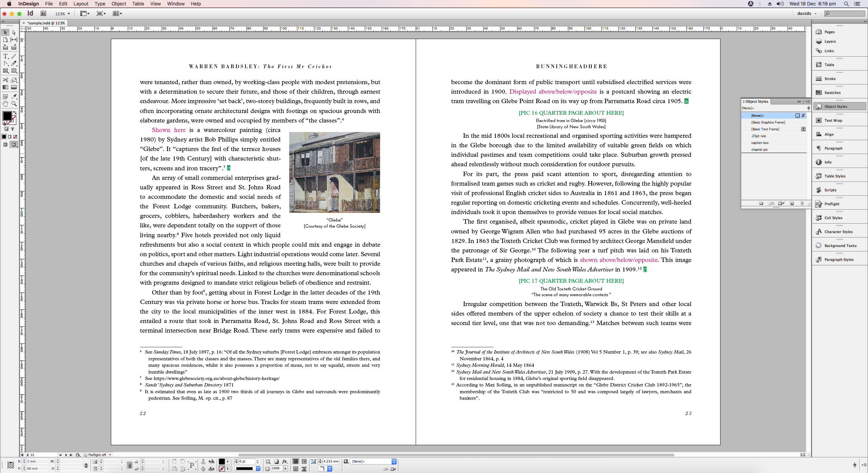
Task: Enable the Apply None color button
Action: pos(15,137)
